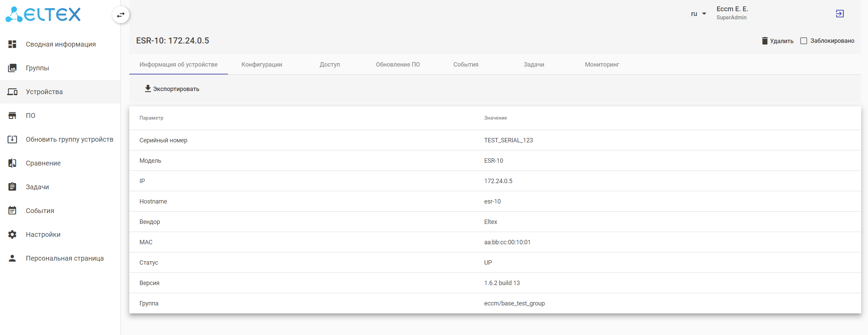Viewport: 868px width, 335px height.
Task: Click the ELTEX logo
Action: tap(43, 14)
